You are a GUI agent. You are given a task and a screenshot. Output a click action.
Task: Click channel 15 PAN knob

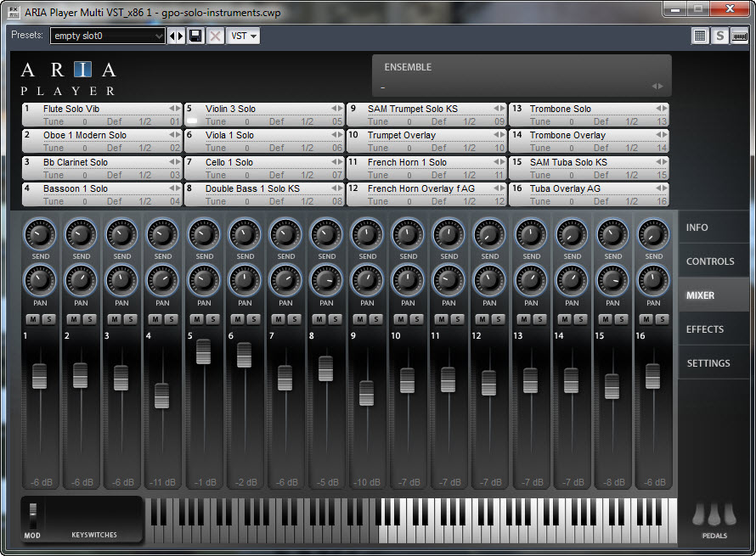(x=612, y=281)
